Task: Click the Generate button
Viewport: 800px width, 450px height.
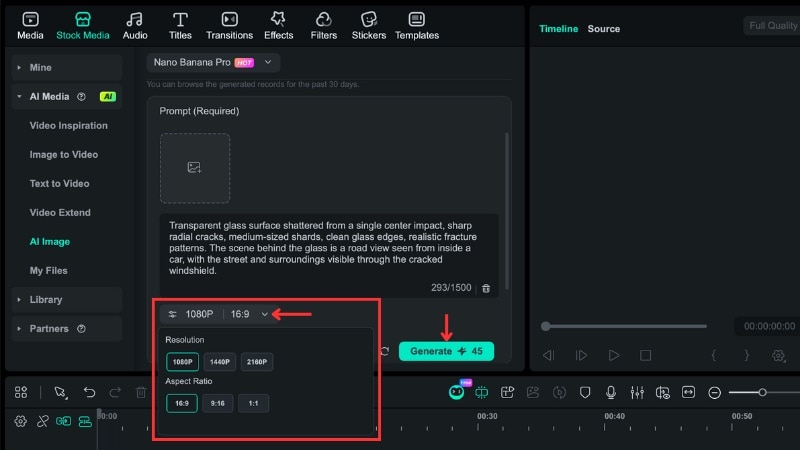Action: 446,351
